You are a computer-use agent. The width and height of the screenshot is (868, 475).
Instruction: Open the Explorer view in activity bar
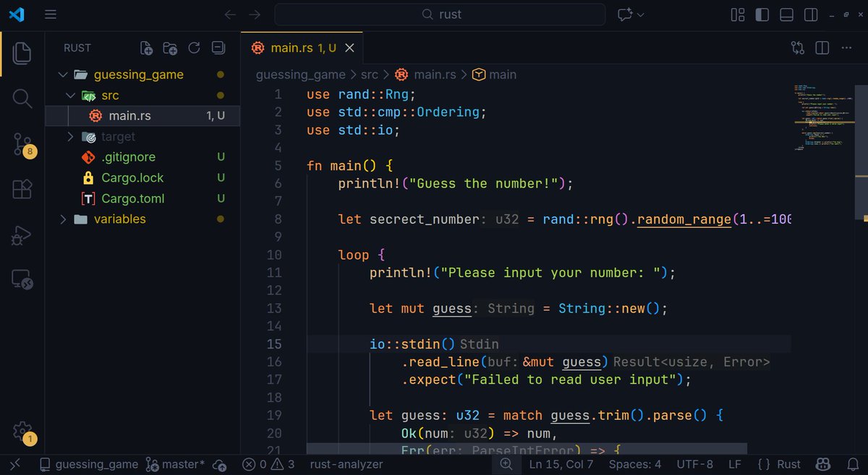[22, 54]
